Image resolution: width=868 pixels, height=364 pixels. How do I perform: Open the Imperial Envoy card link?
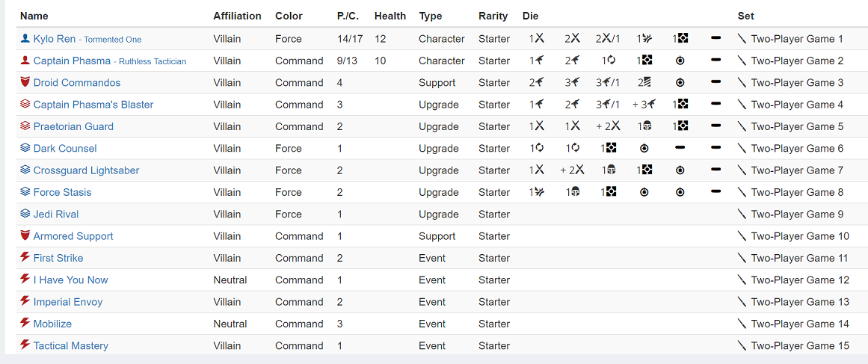tap(68, 302)
